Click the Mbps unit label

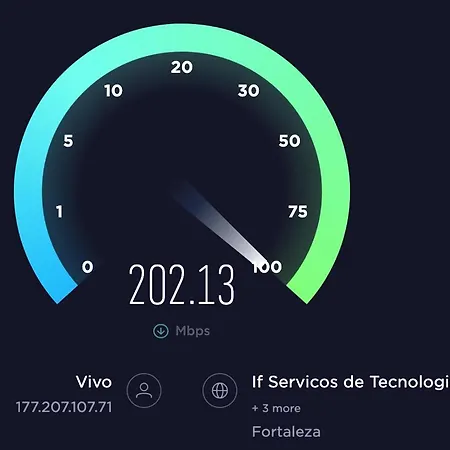[193, 331]
